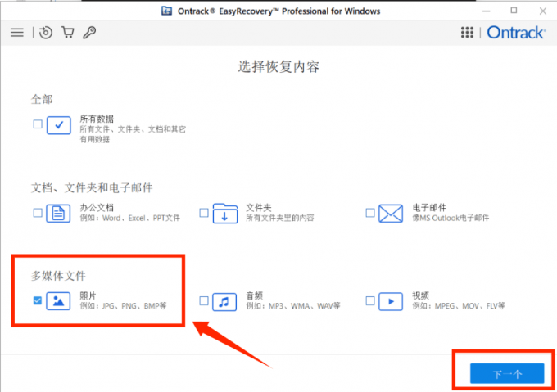Viewport: 557px width, 392px height.
Task: Click the 电子邮件 envelope icon
Action: coord(391,214)
